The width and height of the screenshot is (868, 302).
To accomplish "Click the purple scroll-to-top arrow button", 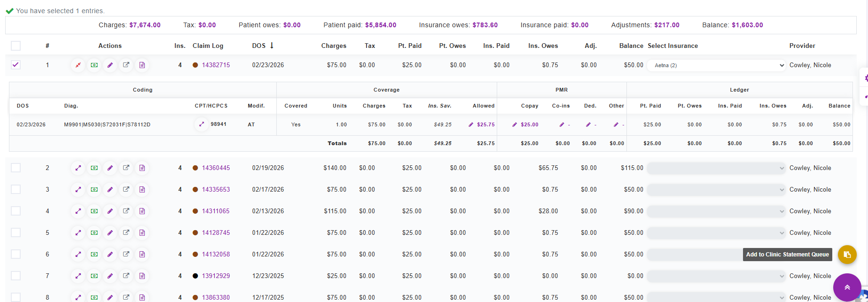I will (847, 287).
